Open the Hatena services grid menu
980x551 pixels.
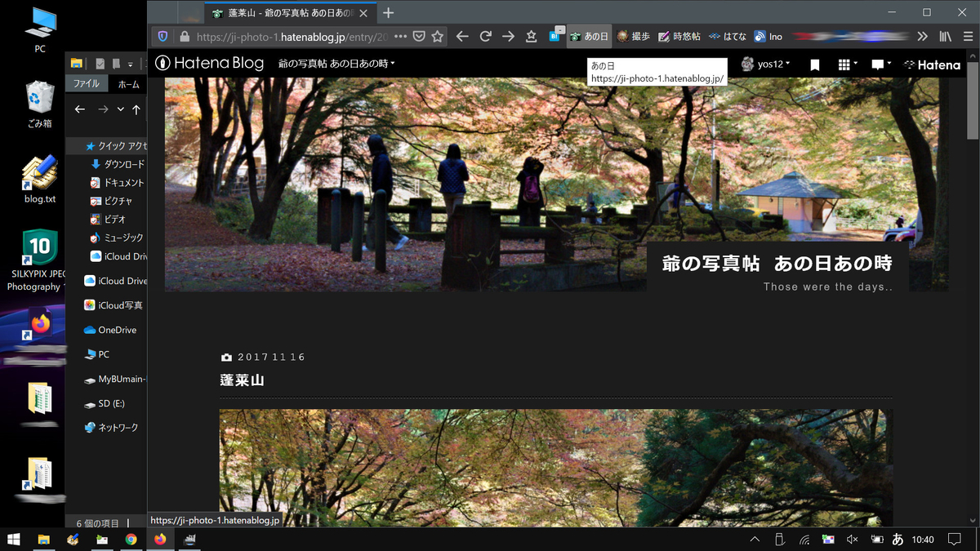click(848, 64)
